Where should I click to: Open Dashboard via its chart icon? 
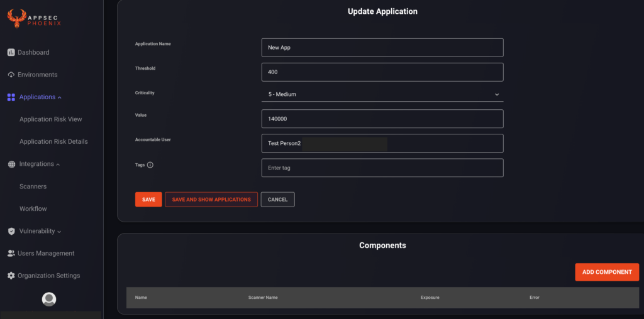11,53
